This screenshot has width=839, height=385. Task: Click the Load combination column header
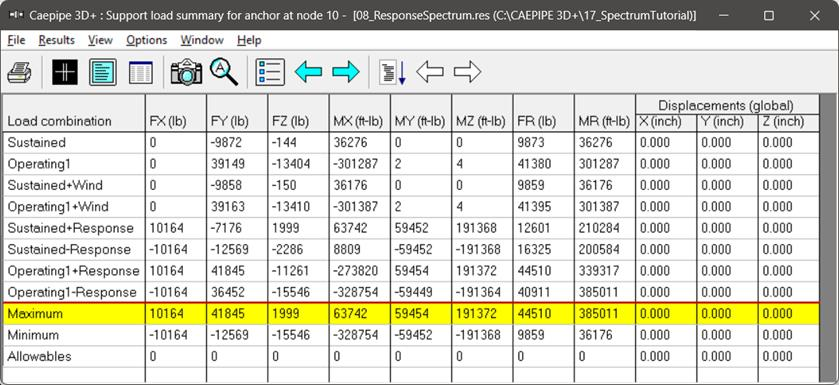tap(59, 121)
